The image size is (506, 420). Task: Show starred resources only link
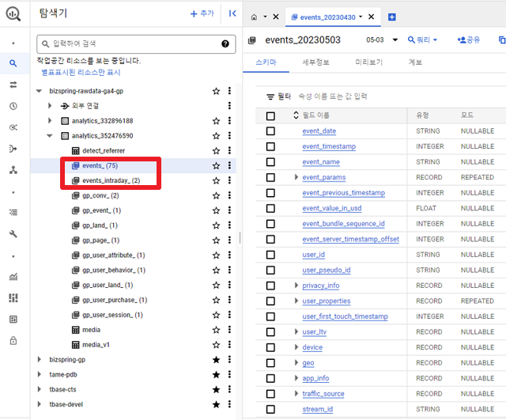tap(81, 72)
